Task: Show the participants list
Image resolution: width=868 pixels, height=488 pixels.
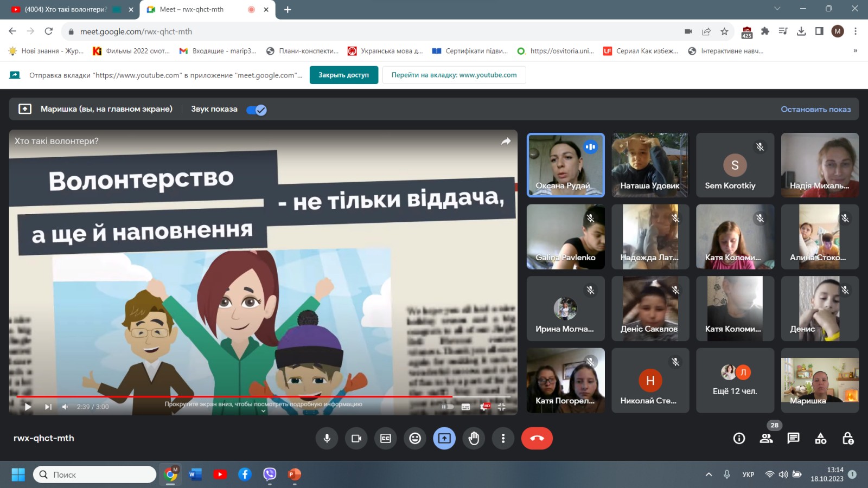Action: [x=766, y=438]
